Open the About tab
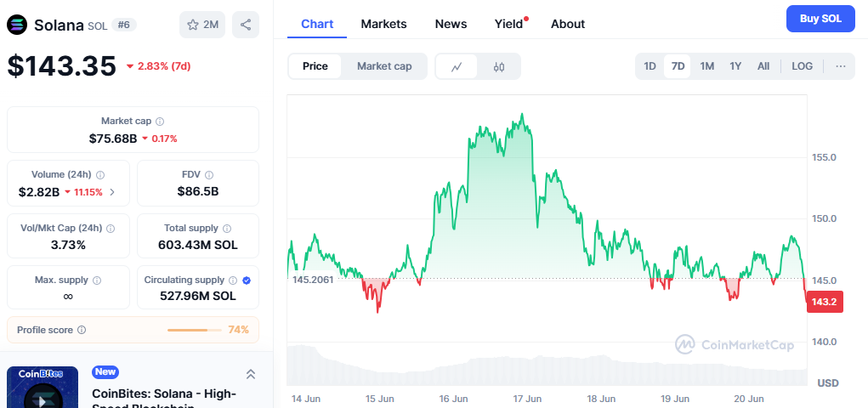 (567, 24)
